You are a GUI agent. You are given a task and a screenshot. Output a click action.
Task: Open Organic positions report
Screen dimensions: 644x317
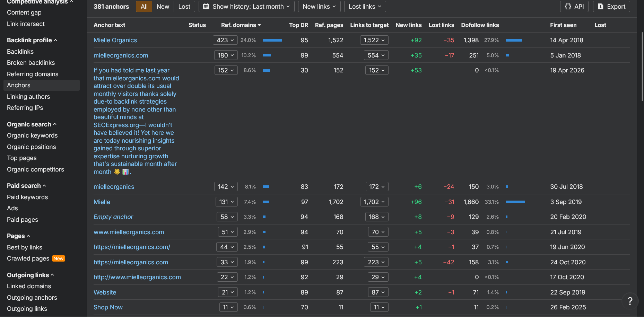click(32, 147)
